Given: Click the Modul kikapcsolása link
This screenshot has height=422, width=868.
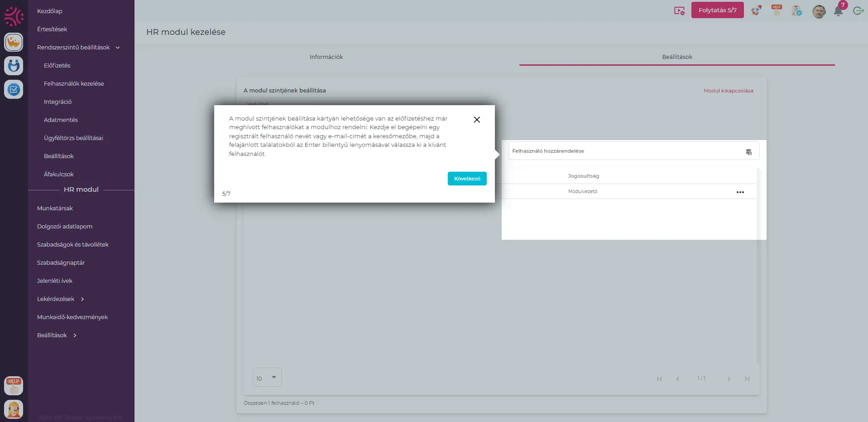Looking at the screenshot, I should tap(728, 91).
